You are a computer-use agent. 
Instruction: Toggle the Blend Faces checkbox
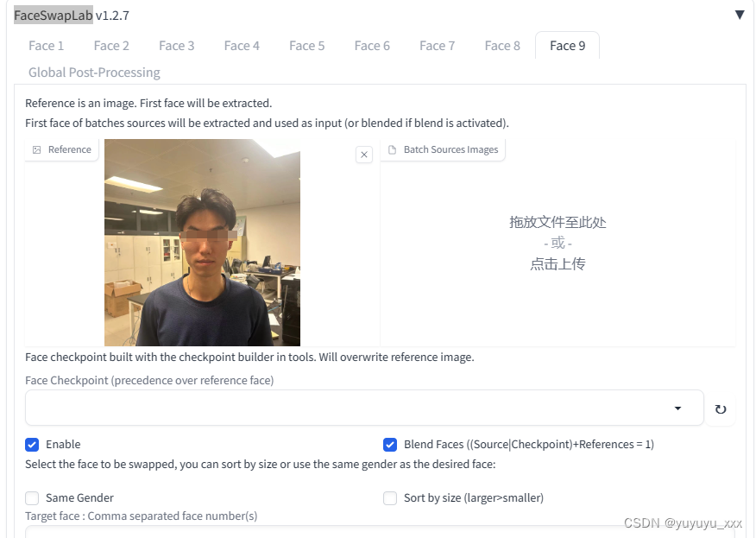point(390,445)
